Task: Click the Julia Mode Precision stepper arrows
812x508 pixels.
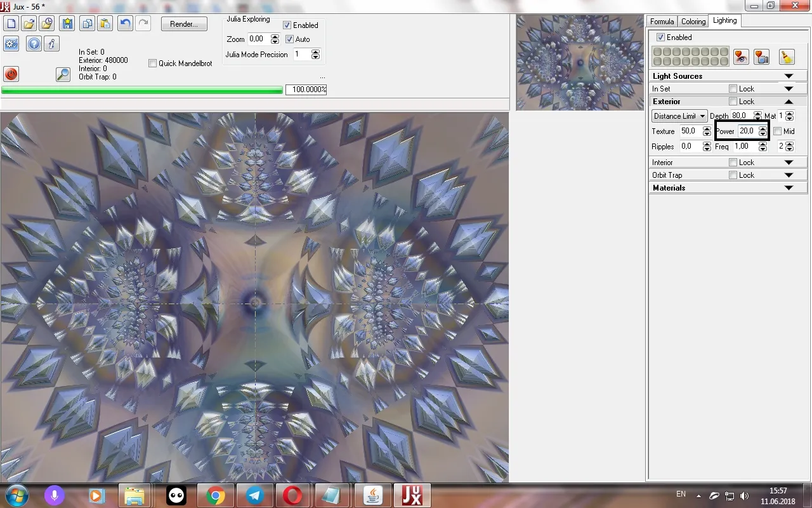Action: point(315,55)
